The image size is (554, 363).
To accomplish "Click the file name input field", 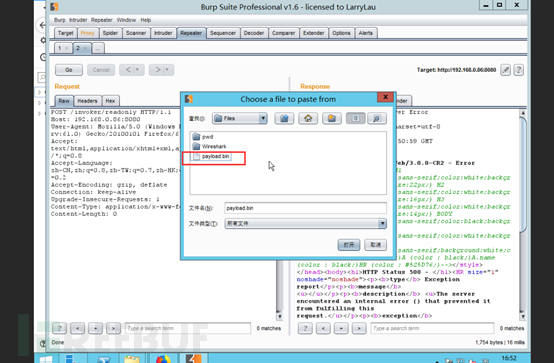I will (x=305, y=208).
